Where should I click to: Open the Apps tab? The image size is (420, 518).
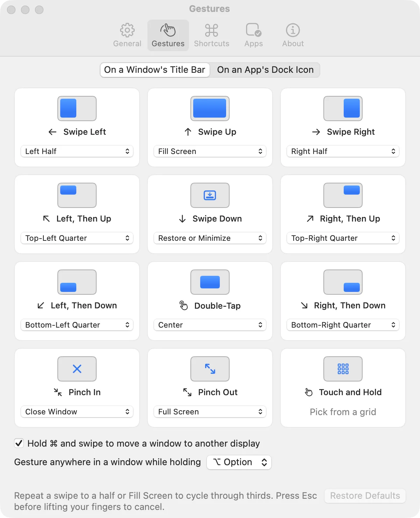253,35
